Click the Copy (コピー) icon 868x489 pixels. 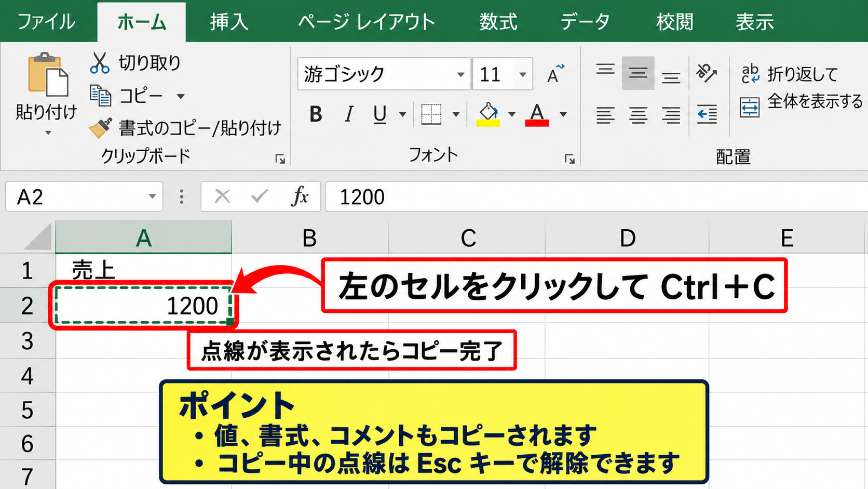[x=100, y=96]
